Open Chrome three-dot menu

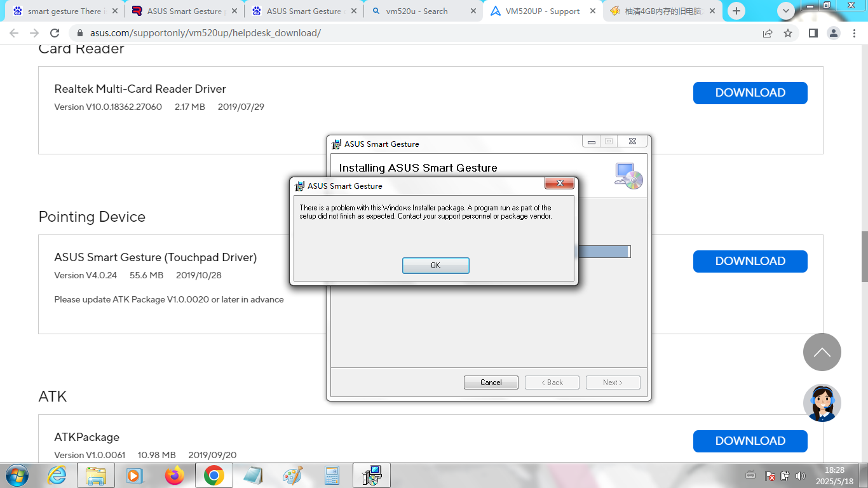click(x=853, y=33)
